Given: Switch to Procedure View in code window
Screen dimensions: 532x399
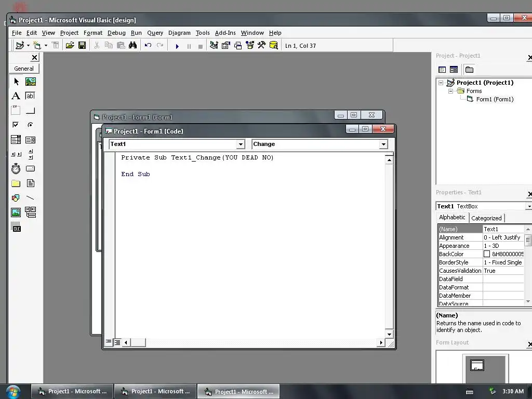Looking at the screenshot, I should (109, 342).
